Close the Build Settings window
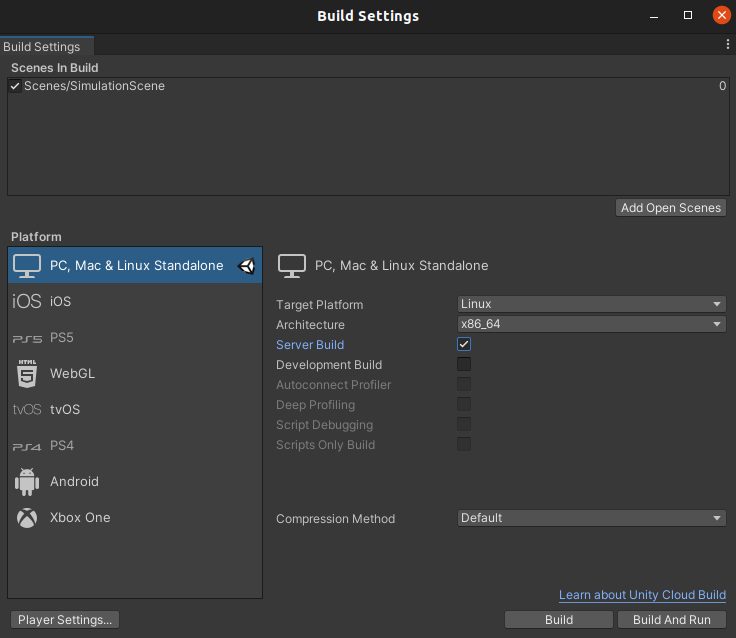Viewport: 736px width, 638px height. 721,15
